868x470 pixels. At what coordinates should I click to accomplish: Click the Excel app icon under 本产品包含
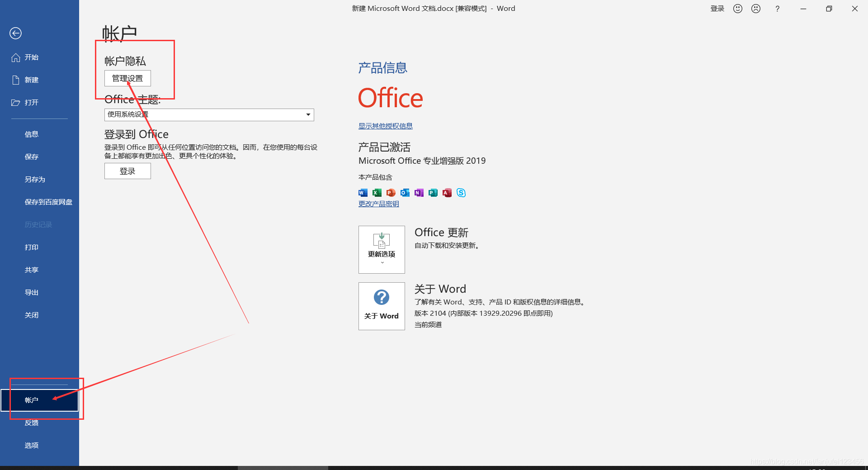tap(377, 193)
